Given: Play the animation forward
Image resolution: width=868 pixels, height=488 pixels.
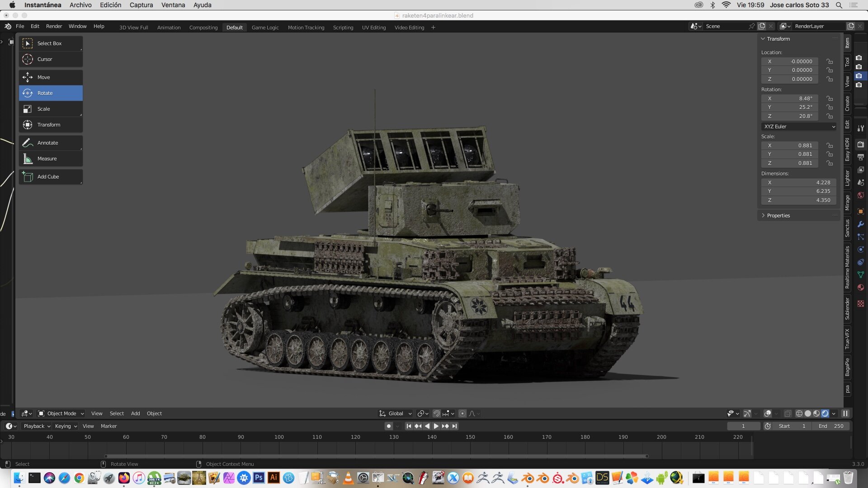Looking at the screenshot, I should [436, 426].
